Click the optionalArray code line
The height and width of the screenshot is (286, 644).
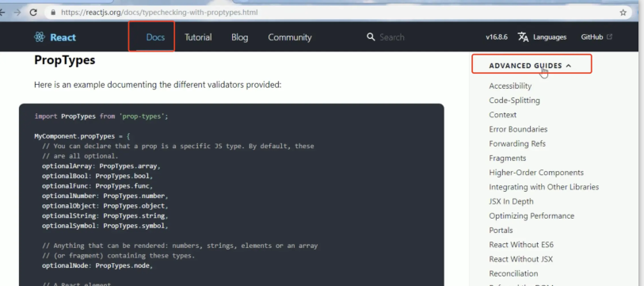(101, 166)
